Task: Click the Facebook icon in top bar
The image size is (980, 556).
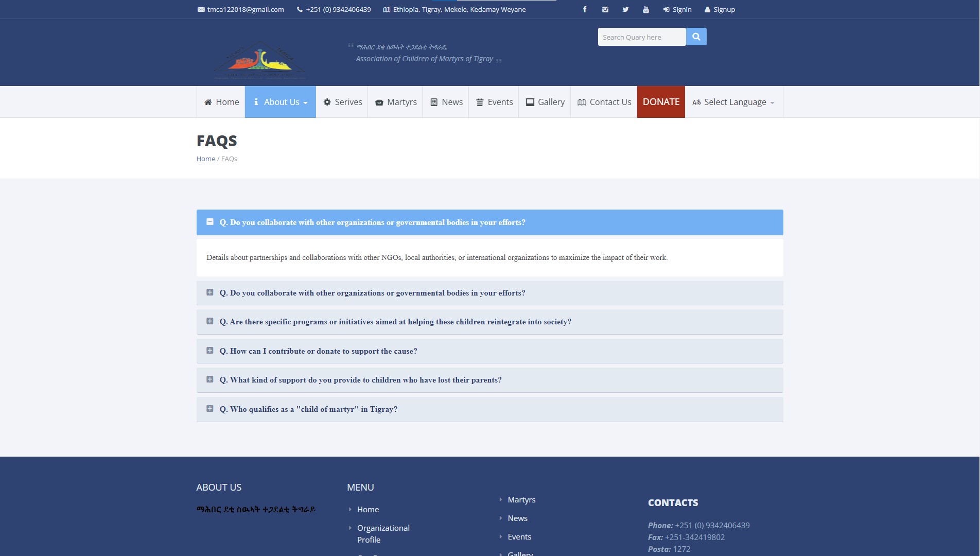Action: click(x=585, y=9)
